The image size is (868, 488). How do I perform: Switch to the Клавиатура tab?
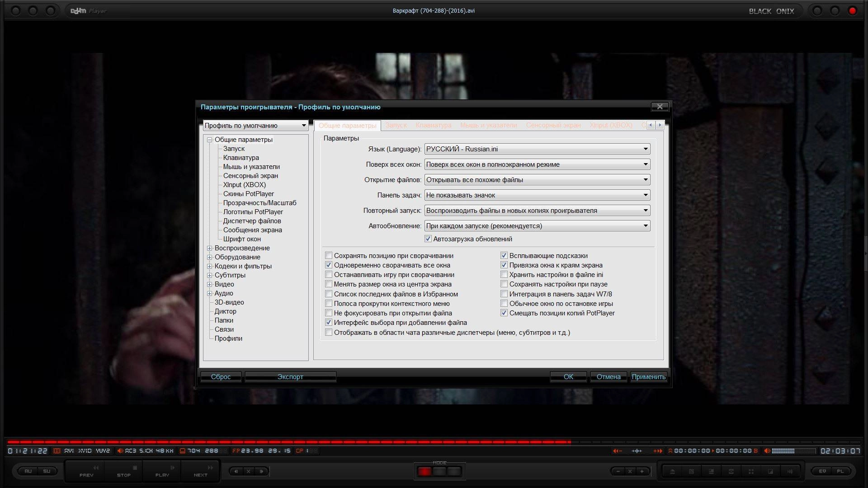pyautogui.click(x=433, y=125)
